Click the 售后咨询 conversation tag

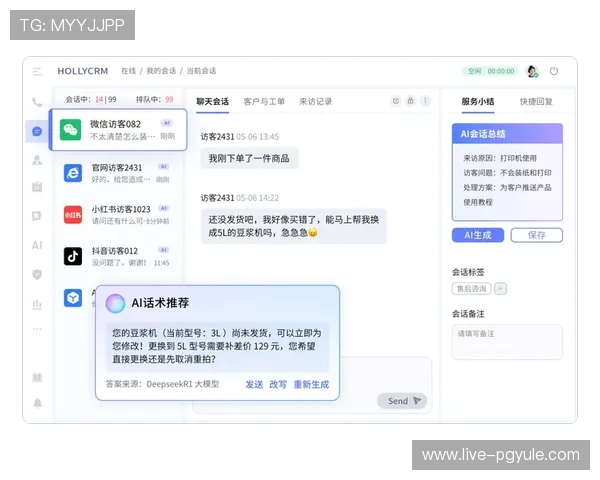click(471, 289)
